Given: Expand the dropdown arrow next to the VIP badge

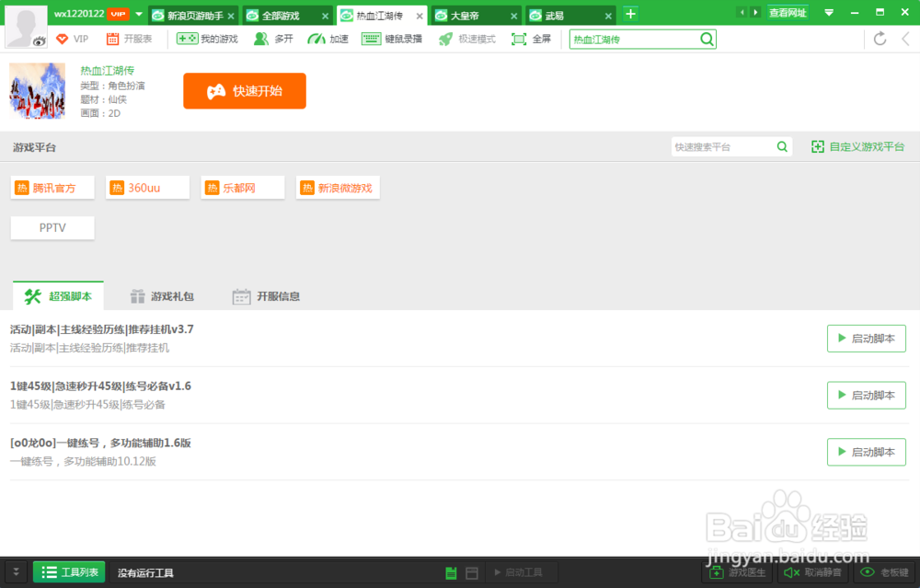Looking at the screenshot, I should (139, 14).
